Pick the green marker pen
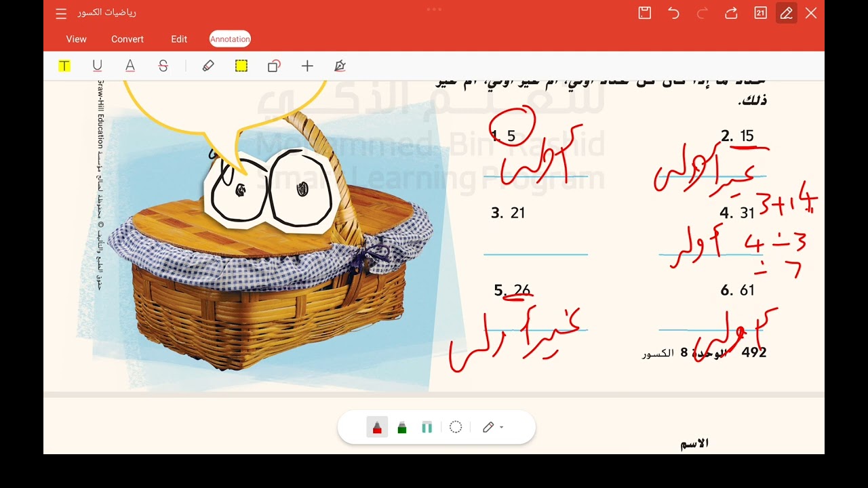The height and width of the screenshot is (488, 868). 402,427
